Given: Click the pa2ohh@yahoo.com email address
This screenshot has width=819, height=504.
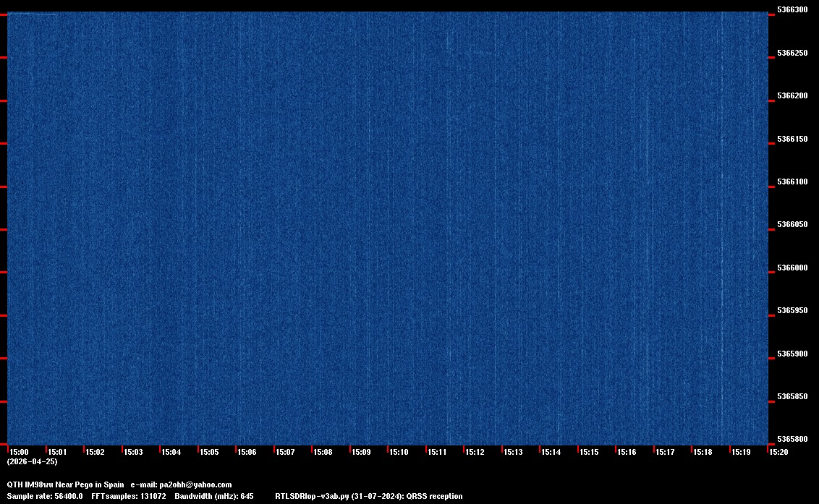Looking at the screenshot, I should click(195, 484).
